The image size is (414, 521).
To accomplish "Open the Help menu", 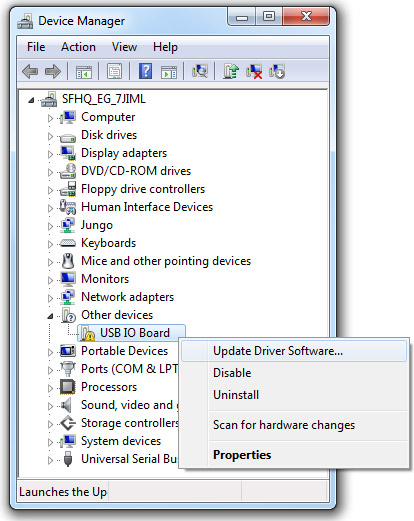I will pos(165,47).
